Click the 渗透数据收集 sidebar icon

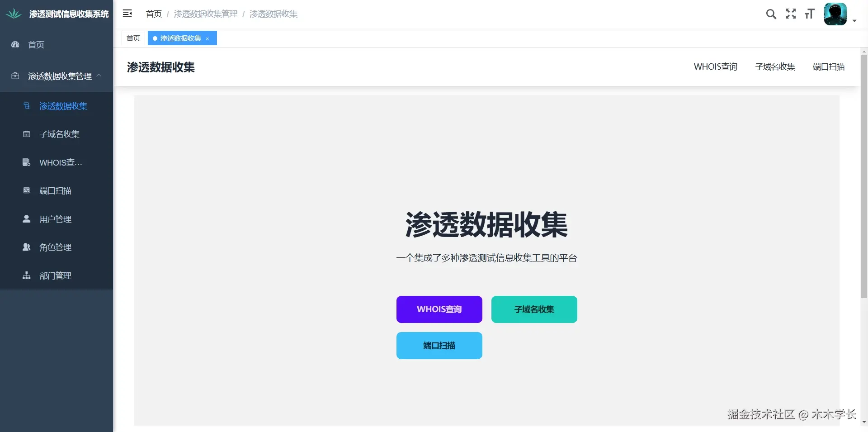(x=26, y=106)
